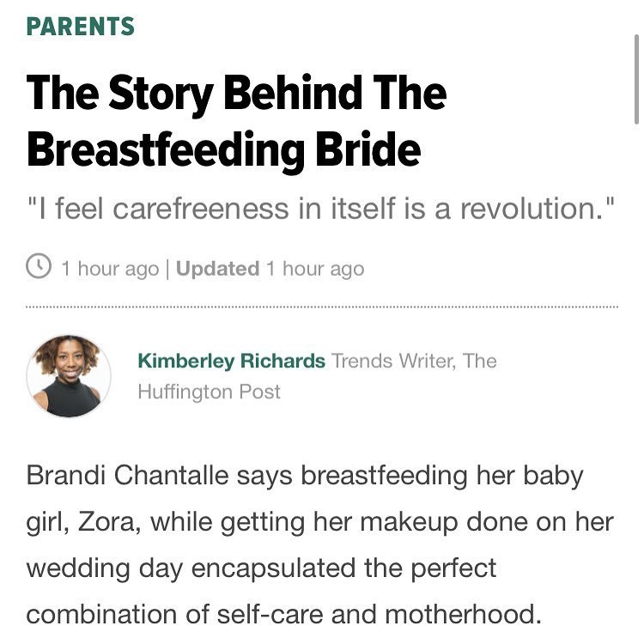Viewport: 644px width, 644px height.
Task: Click the article headline about the Breastfeeding Bride
Action: tap(236, 120)
